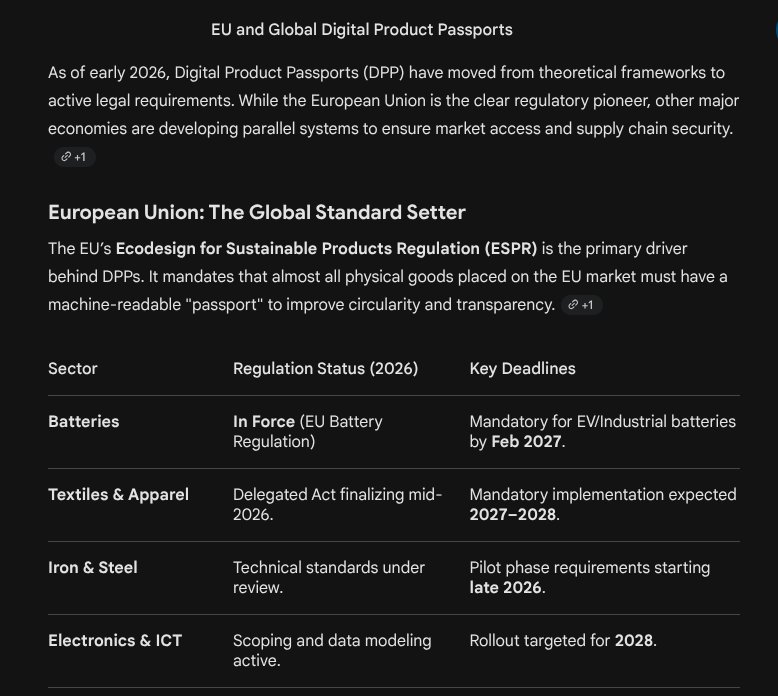The width and height of the screenshot is (778, 696).
Task: Click the title 'EU and Global Digital Product Passports'
Action: pos(361,30)
